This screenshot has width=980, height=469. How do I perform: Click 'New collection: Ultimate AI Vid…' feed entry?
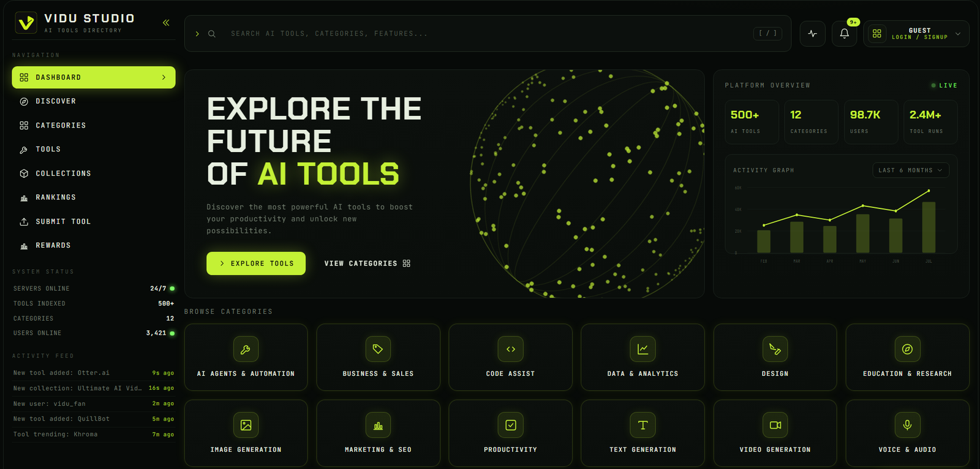pos(94,388)
